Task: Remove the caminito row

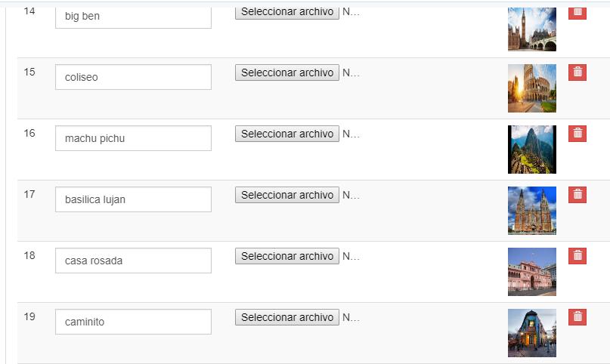Action: (577, 317)
